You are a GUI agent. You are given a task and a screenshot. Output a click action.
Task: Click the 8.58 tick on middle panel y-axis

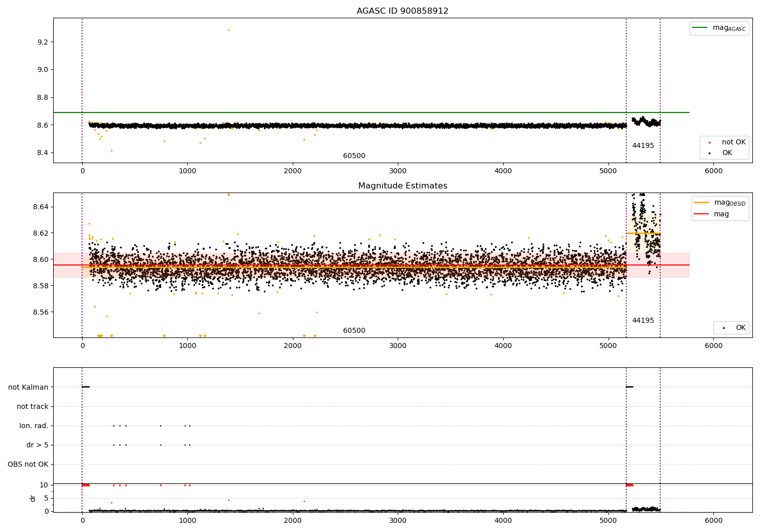41,286
